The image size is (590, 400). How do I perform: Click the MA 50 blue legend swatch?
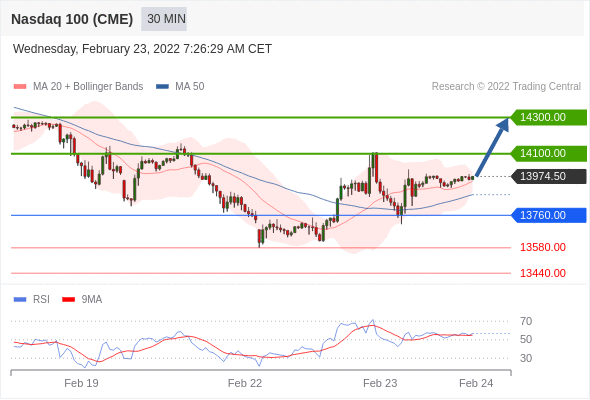coord(162,87)
